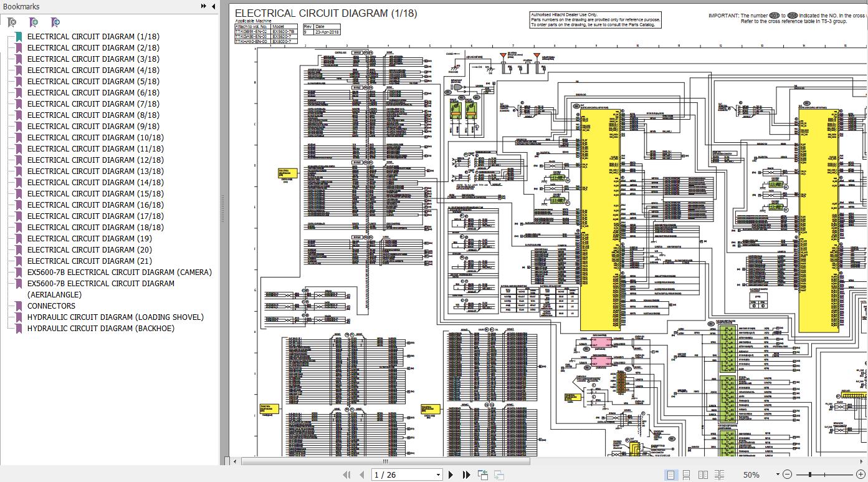Screen dimensions: 868x482
Task: Open bookmark ELECTRICAL CIRCUIT DIAGRAM (17/18)
Action: [95, 216]
